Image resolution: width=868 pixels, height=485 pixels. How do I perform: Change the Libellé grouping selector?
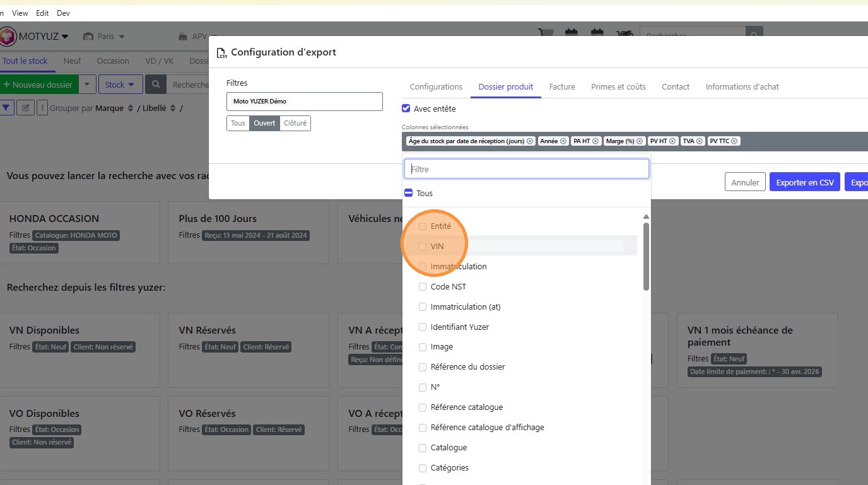[159, 108]
